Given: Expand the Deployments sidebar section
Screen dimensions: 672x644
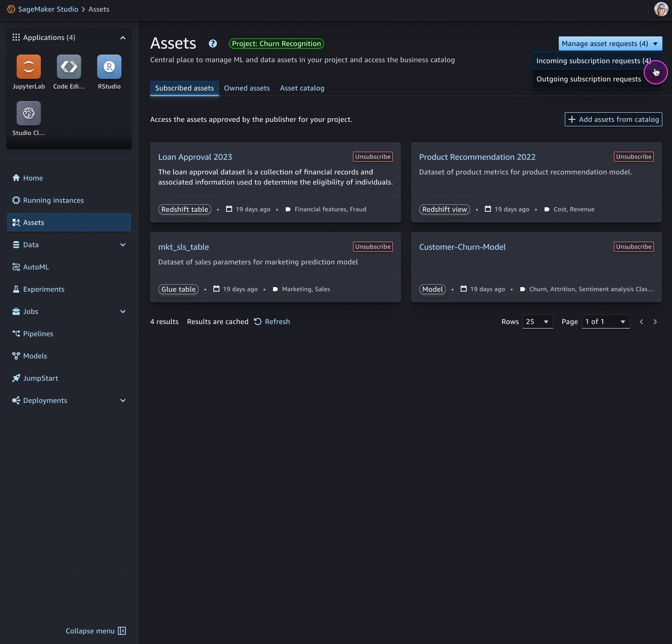Looking at the screenshot, I should pyautogui.click(x=123, y=400).
